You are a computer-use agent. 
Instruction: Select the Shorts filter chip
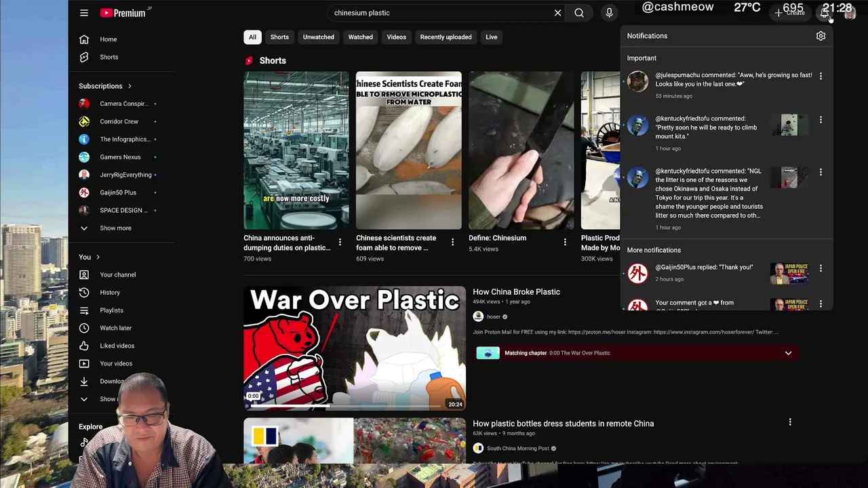279,37
